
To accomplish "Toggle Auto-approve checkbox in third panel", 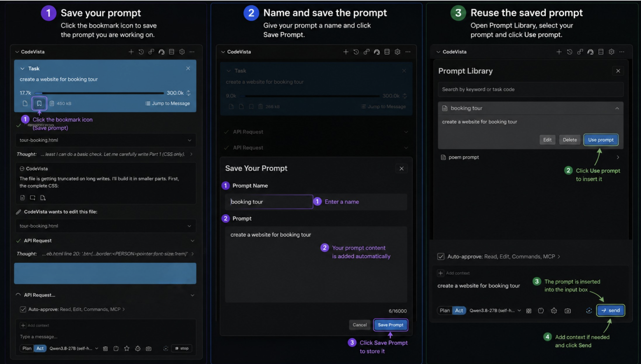I will [441, 256].
